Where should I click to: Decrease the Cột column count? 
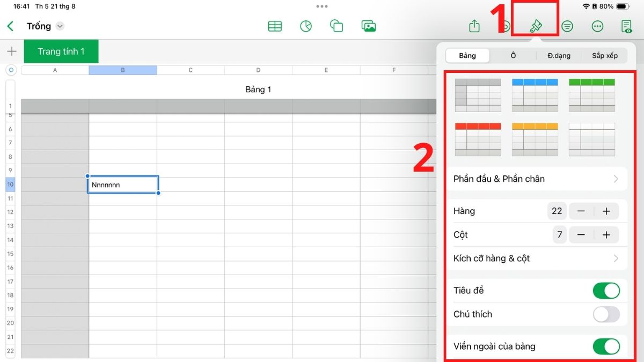point(581,235)
